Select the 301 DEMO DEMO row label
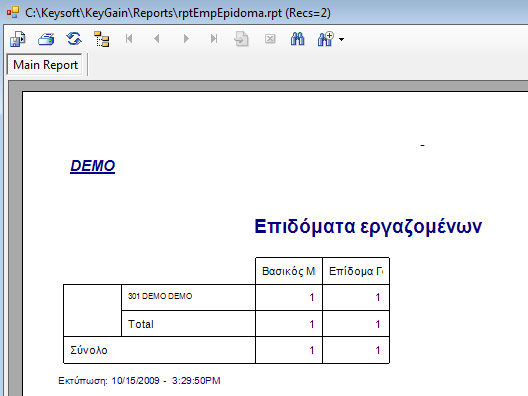 click(x=160, y=296)
